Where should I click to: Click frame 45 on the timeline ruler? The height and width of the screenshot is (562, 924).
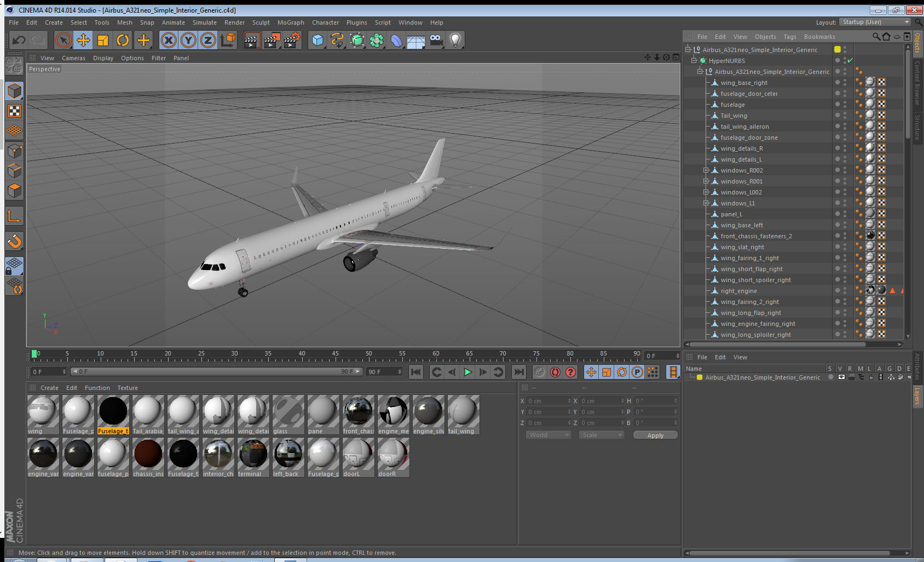pos(335,355)
